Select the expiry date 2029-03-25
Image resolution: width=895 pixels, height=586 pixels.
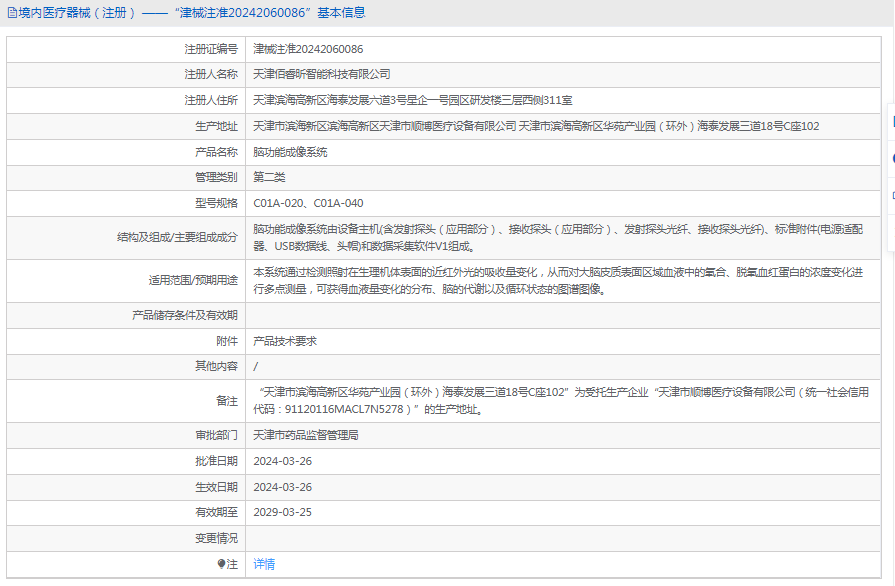[283, 512]
